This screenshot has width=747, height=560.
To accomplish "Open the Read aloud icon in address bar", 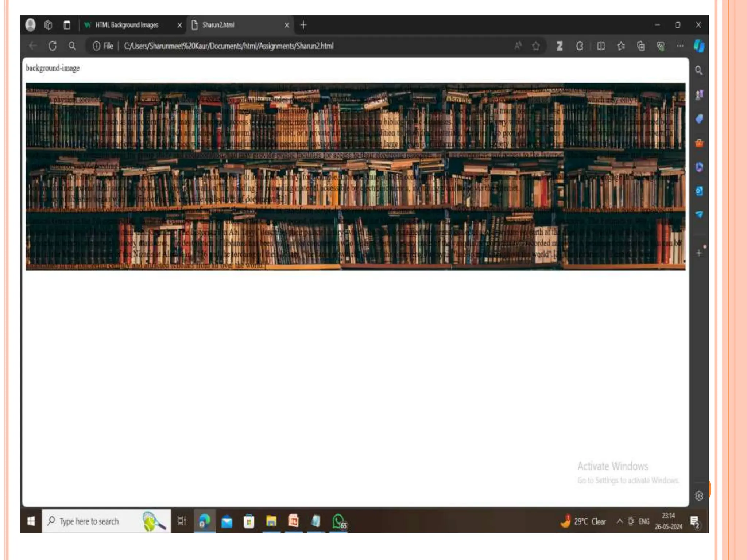I will click(518, 46).
